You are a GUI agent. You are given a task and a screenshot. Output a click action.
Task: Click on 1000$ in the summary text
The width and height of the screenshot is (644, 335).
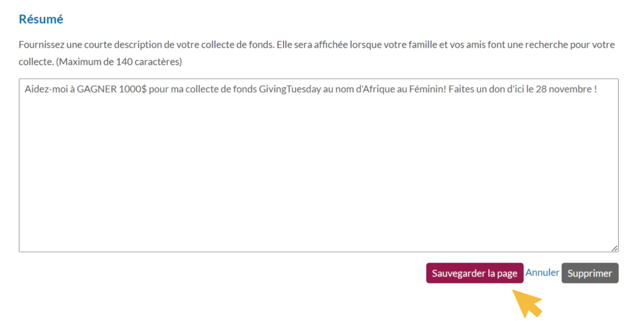click(x=133, y=89)
